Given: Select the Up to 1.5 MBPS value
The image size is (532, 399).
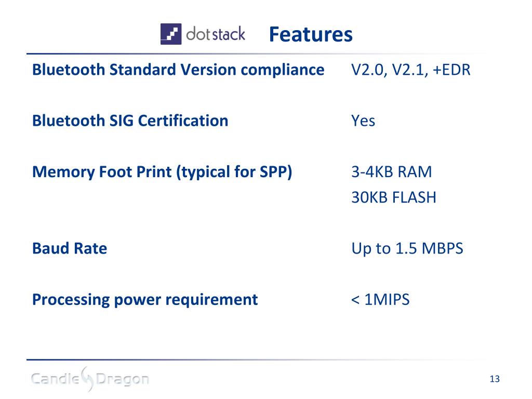Looking at the screenshot, I should (407, 249).
